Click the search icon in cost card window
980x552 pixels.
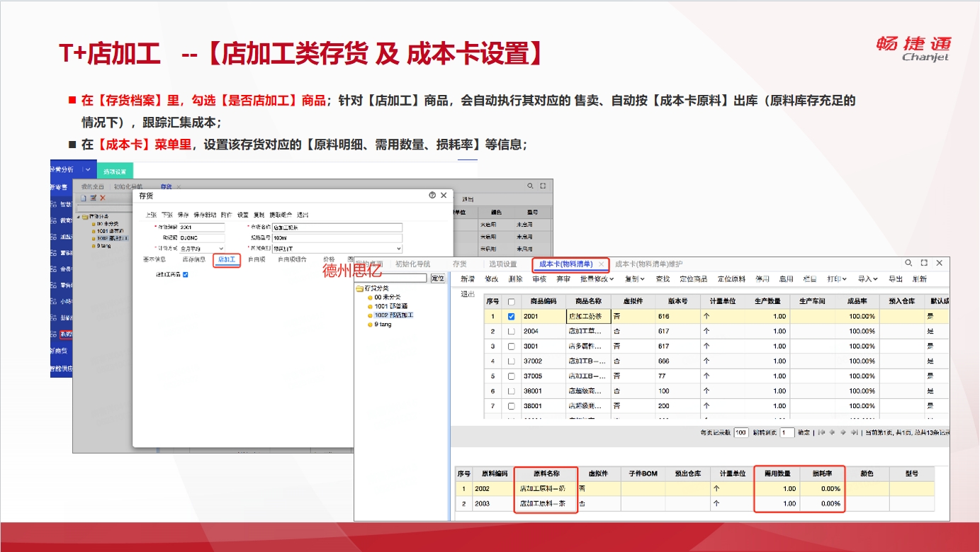[x=909, y=263]
